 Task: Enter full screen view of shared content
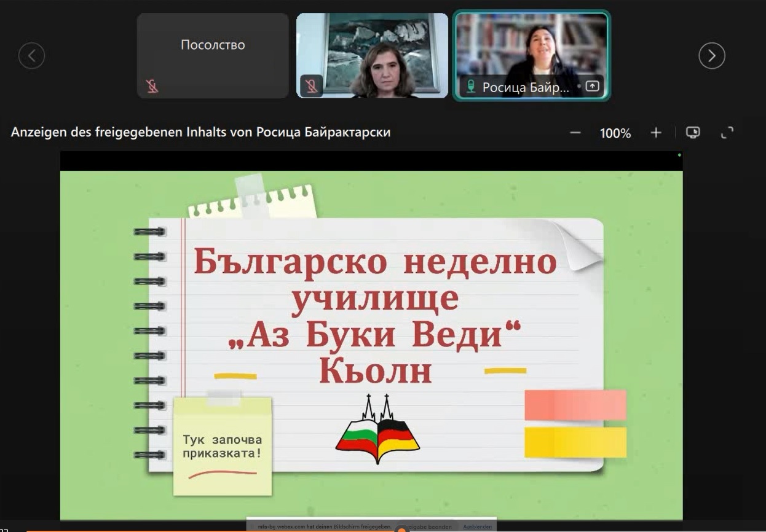point(727,133)
